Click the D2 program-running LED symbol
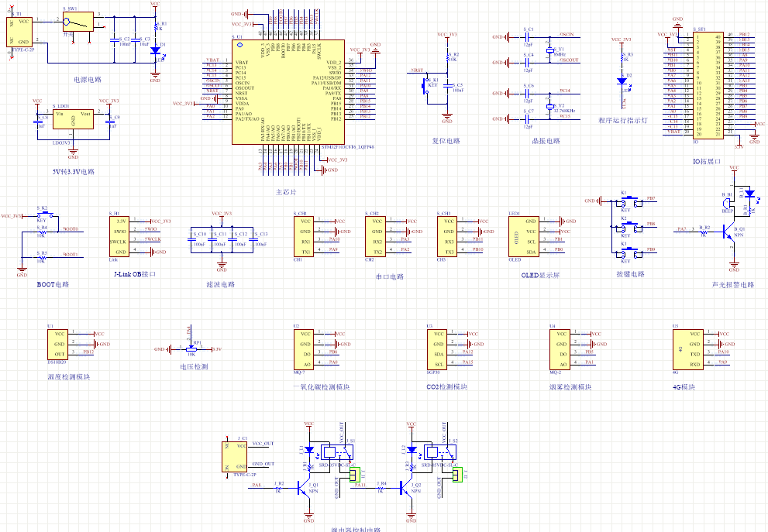The image size is (768, 532). pos(622,81)
